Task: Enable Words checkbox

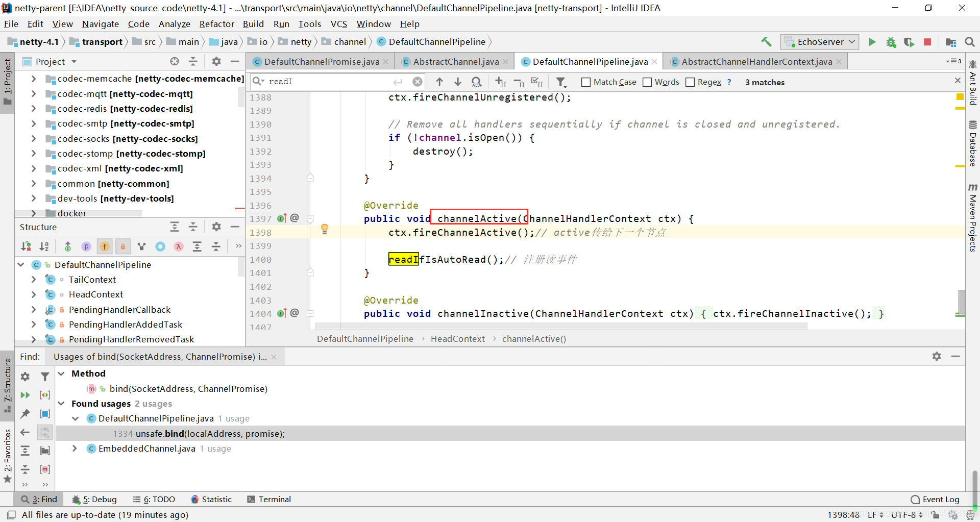Action: click(647, 82)
